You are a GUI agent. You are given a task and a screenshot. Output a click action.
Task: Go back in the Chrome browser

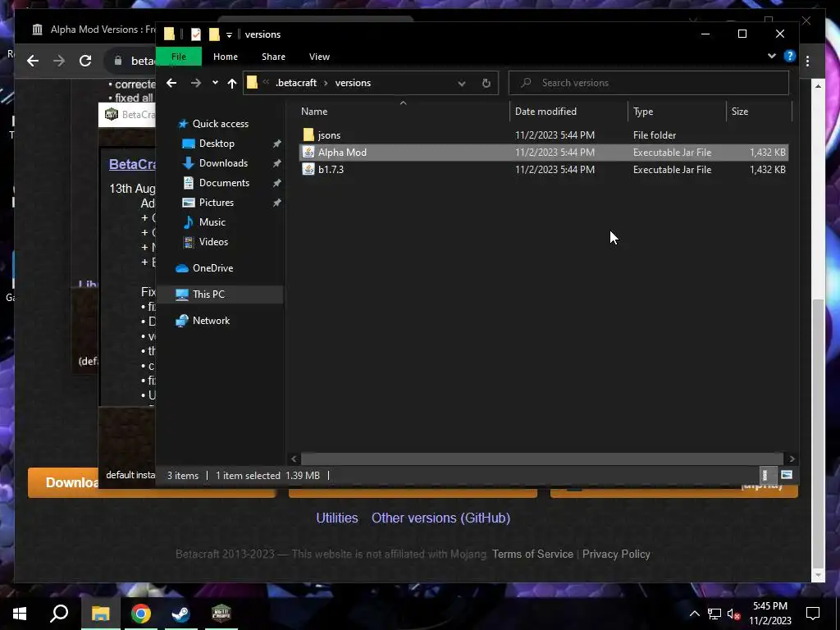pyautogui.click(x=33, y=61)
